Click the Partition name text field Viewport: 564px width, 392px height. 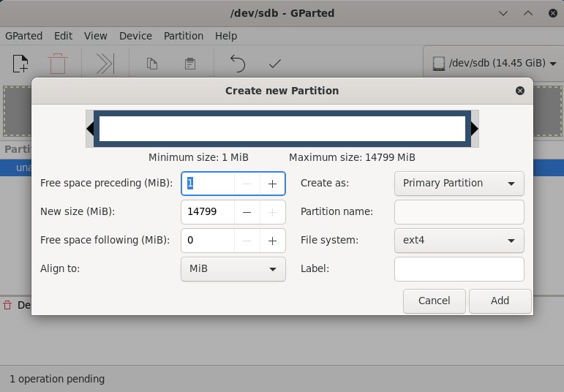pyautogui.click(x=459, y=212)
